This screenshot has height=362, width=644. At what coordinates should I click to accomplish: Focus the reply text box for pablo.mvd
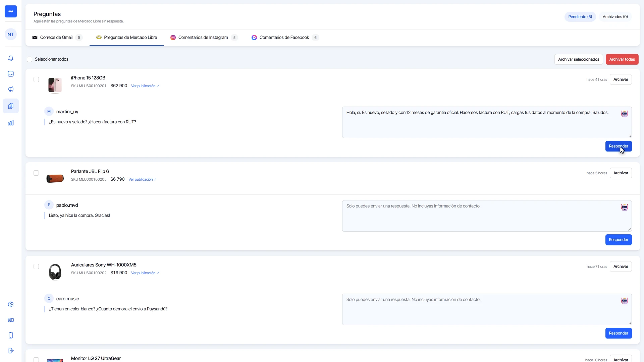pos(487,216)
